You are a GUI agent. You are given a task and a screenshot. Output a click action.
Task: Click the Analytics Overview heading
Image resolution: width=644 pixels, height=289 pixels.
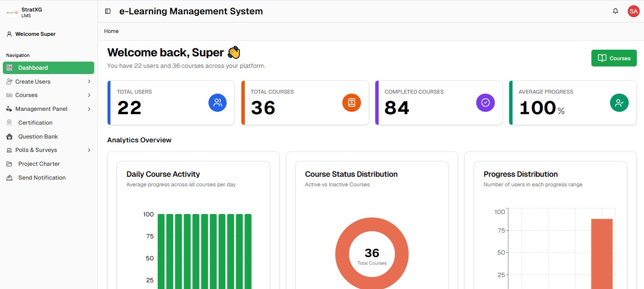[139, 140]
